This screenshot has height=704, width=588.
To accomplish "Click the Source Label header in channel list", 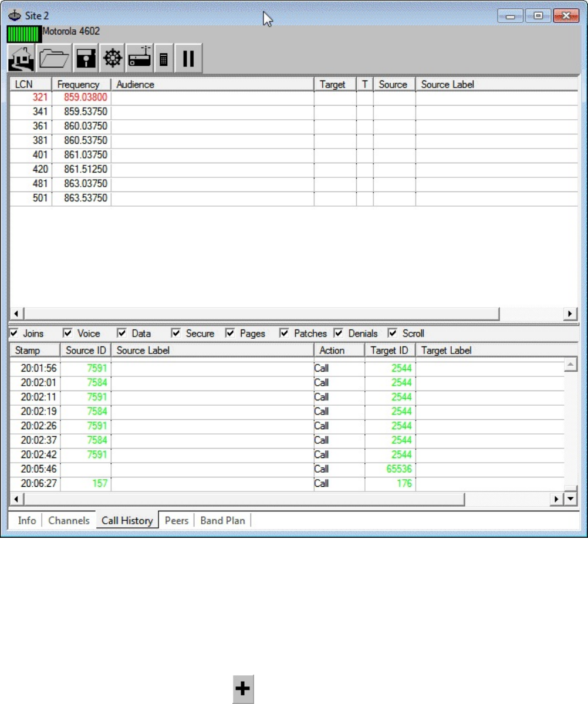I will [496, 85].
